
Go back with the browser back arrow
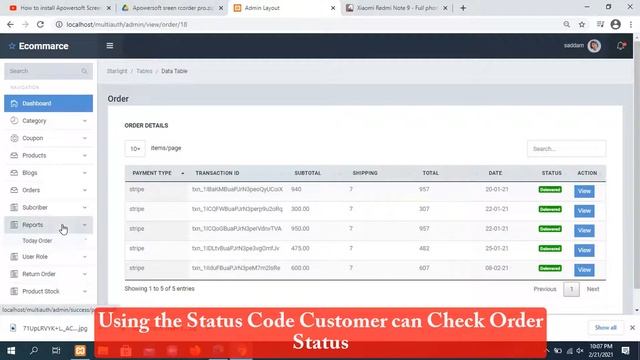click(10, 24)
